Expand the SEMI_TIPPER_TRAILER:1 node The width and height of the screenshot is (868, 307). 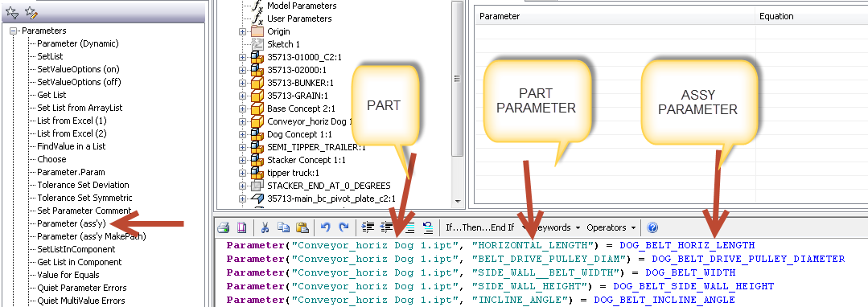[242, 147]
